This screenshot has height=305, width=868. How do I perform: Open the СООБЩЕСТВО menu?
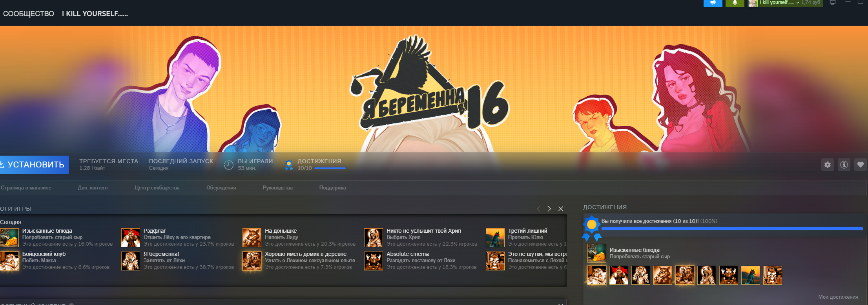click(x=29, y=14)
